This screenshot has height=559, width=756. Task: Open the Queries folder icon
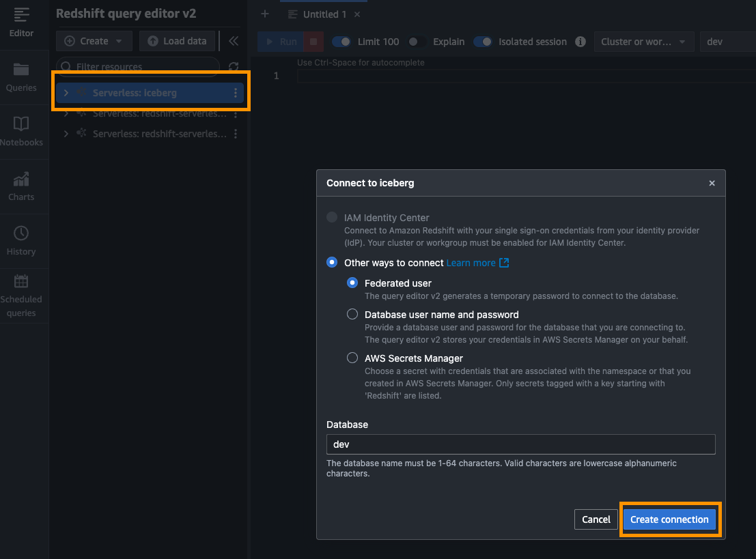(x=21, y=70)
